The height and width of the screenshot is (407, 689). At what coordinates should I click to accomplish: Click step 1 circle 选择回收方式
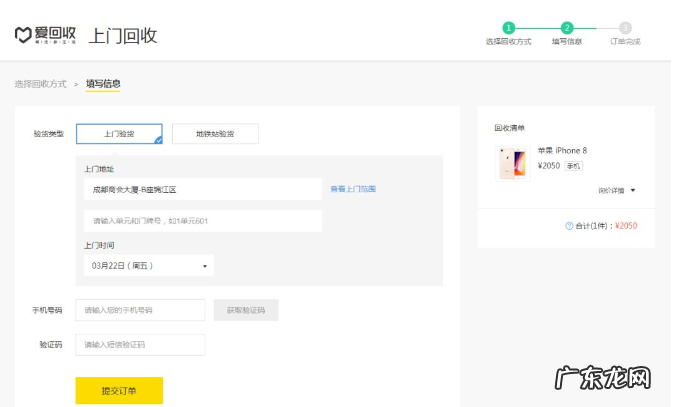[508, 28]
